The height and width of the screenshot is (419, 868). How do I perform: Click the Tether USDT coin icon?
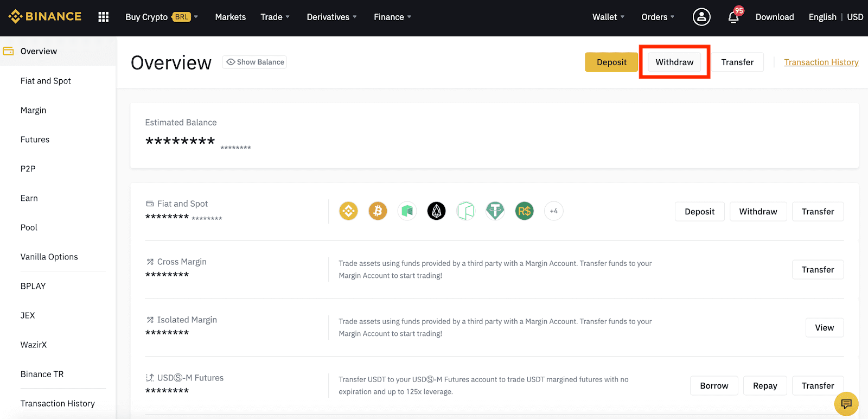click(x=495, y=211)
